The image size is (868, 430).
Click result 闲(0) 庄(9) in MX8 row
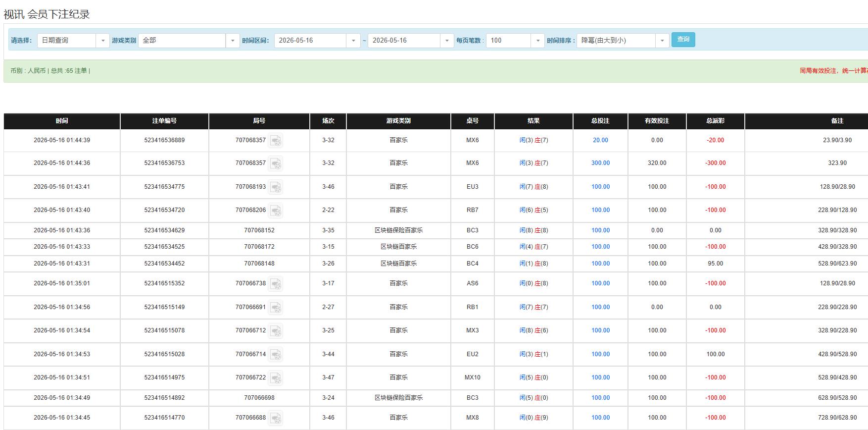point(533,418)
